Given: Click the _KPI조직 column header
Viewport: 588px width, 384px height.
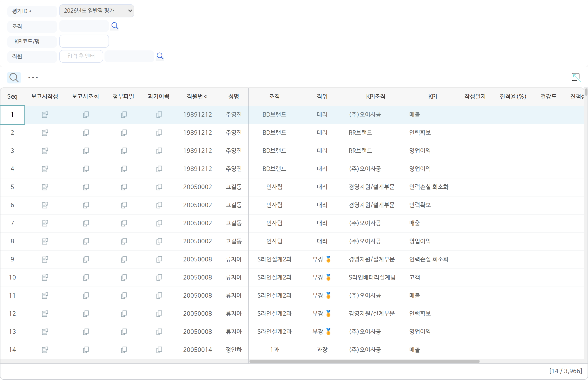Looking at the screenshot, I should click(x=374, y=96).
